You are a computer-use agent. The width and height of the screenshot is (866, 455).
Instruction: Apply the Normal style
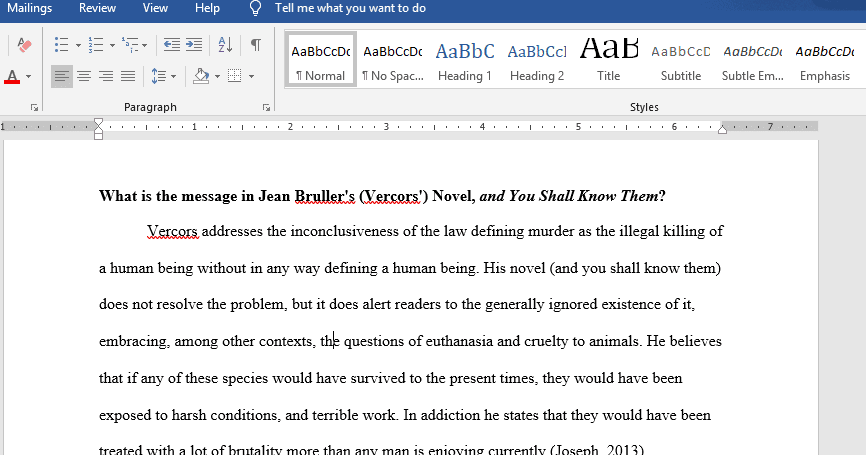321,60
